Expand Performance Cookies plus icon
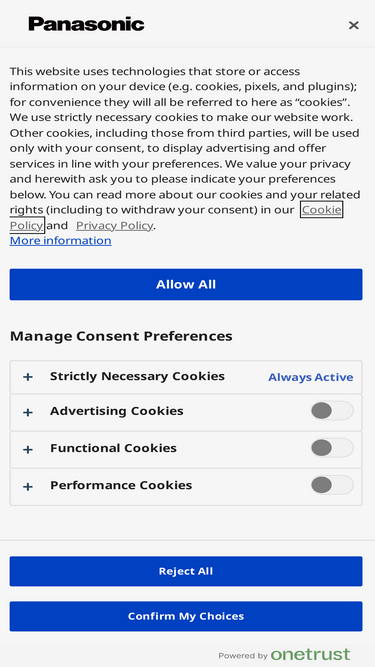This screenshot has width=375, height=667. (28, 487)
